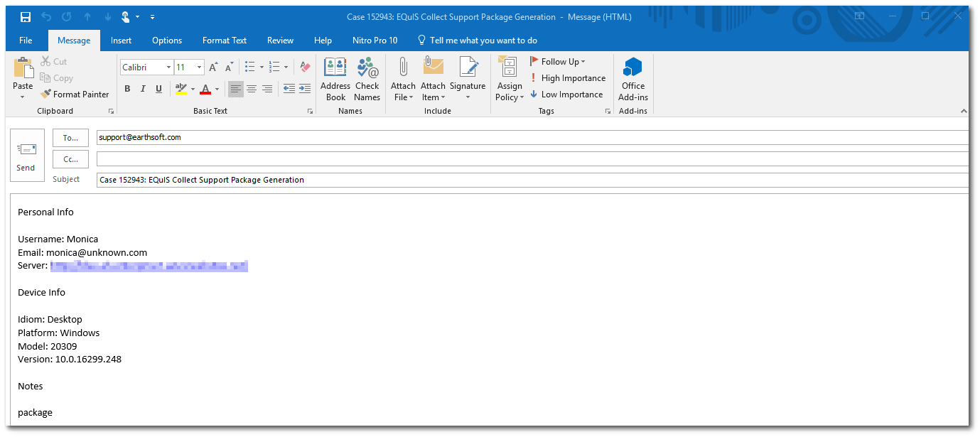Expand the numbering style dropdown arrow
Screen dimensions: 980x437
click(286, 68)
